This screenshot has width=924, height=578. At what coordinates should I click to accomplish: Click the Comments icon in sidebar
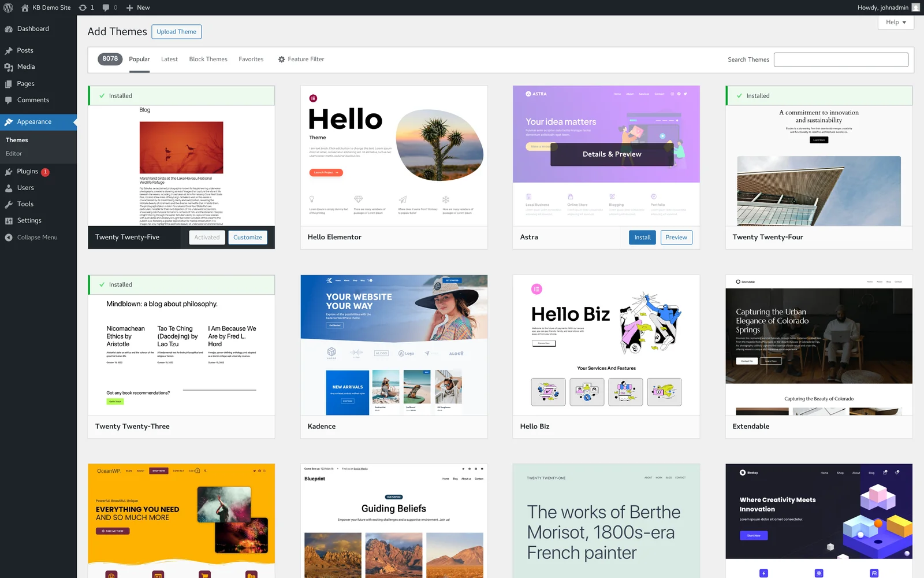point(9,100)
